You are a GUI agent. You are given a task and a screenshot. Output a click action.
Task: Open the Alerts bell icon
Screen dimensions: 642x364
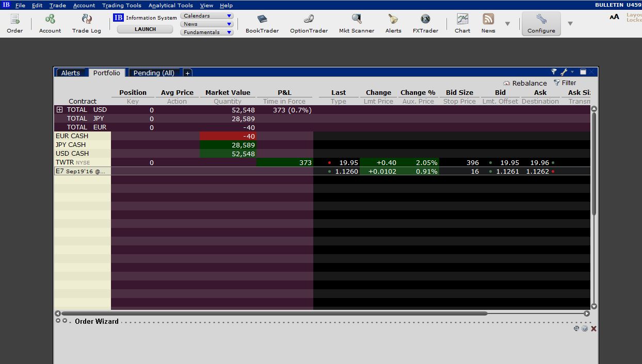(393, 20)
